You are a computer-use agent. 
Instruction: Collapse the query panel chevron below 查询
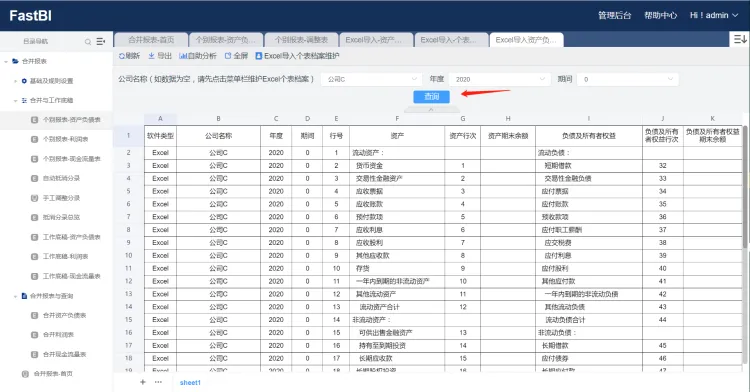431,110
